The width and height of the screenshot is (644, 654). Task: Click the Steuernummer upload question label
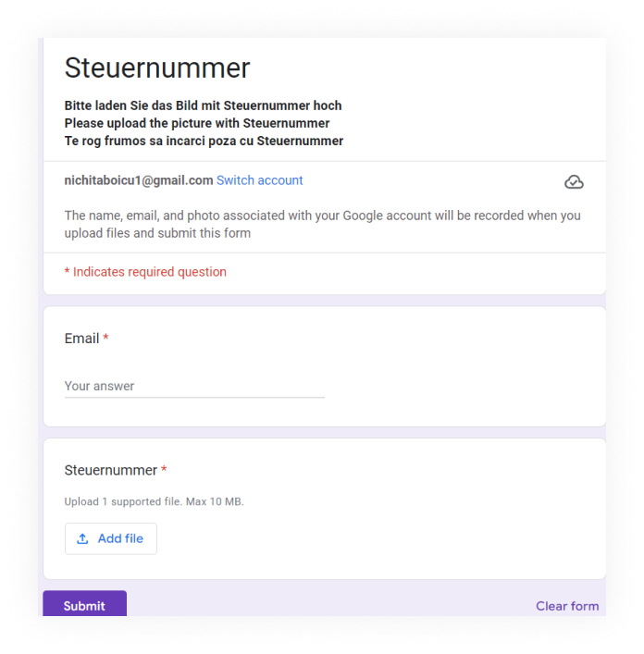pyautogui.click(x=111, y=470)
